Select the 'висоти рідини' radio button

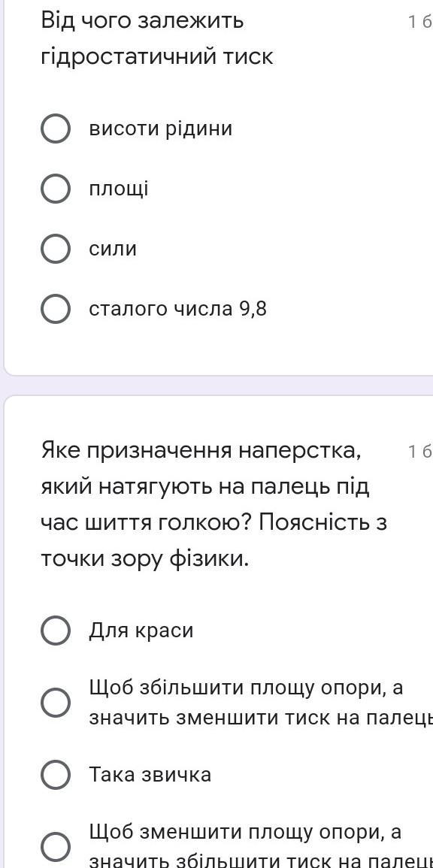(56, 129)
